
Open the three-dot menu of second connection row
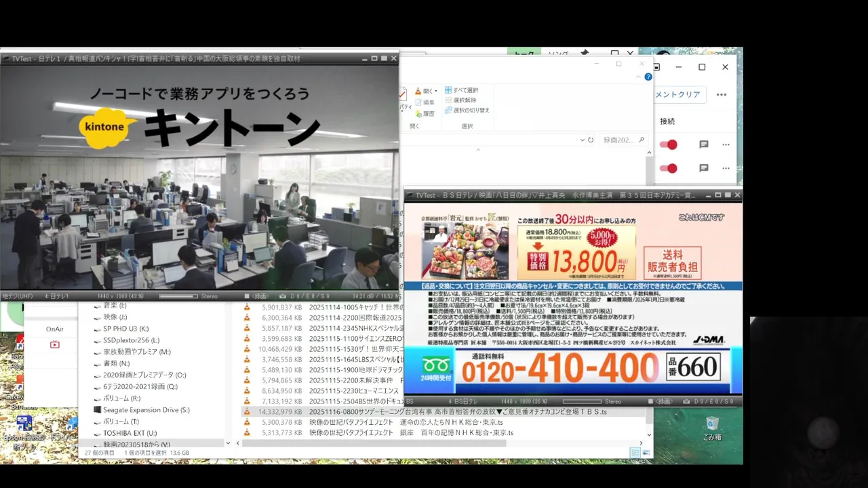pyautogui.click(x=726, y=169)
